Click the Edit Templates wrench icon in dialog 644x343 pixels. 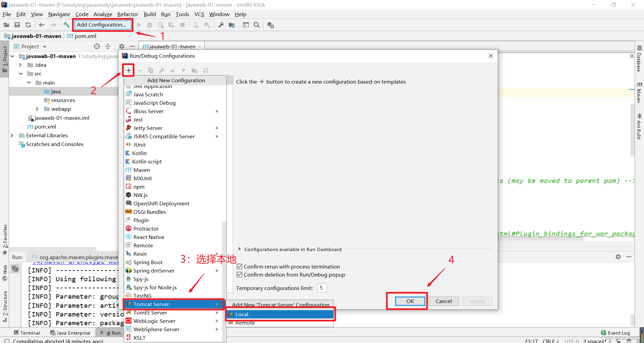162,70
